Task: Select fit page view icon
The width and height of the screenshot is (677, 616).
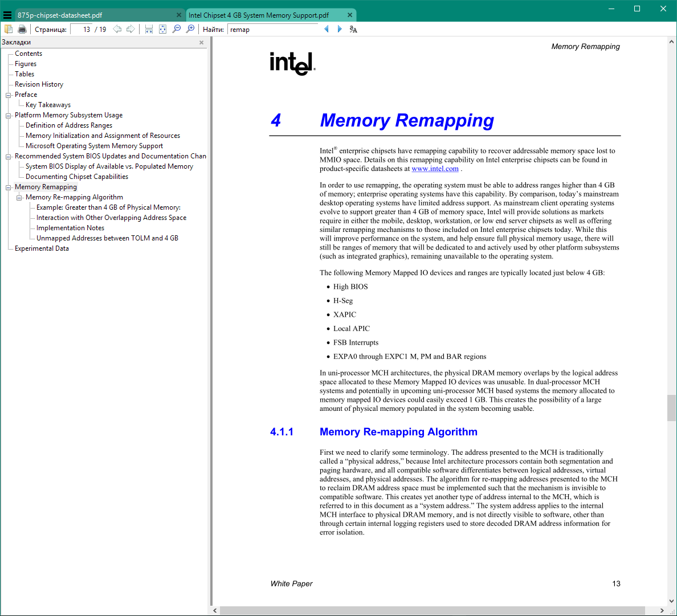Action: point(163,30)
